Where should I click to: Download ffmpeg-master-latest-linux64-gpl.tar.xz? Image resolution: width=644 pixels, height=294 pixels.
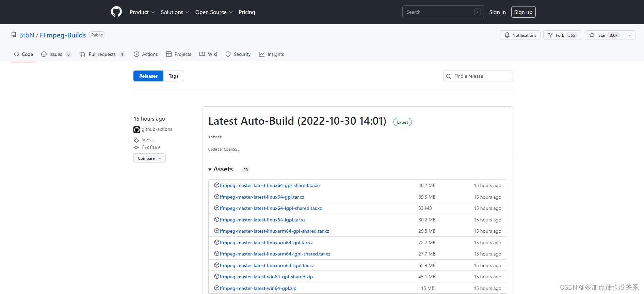[x=262, y=197]
